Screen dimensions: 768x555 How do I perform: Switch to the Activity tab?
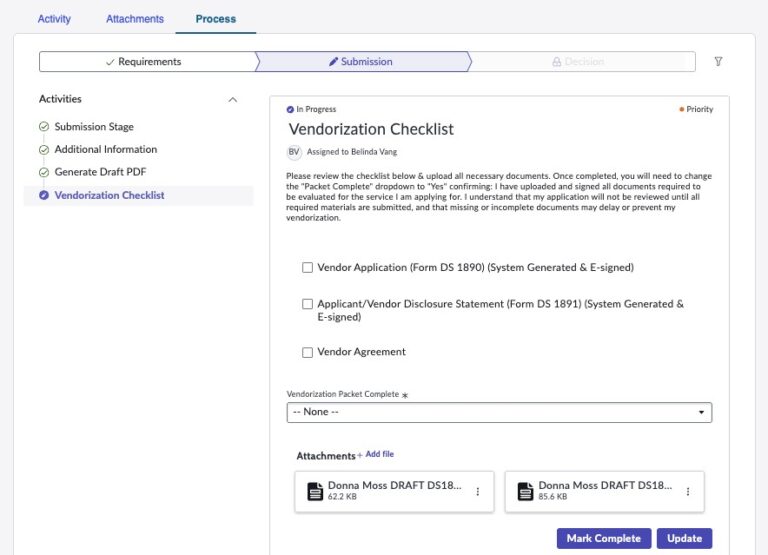pos(54,19)
